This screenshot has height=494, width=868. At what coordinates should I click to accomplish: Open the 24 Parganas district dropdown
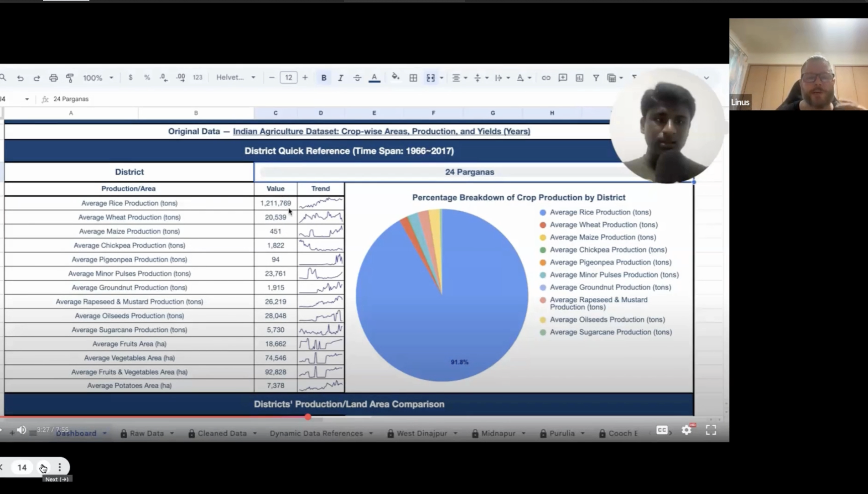[469, 172]
